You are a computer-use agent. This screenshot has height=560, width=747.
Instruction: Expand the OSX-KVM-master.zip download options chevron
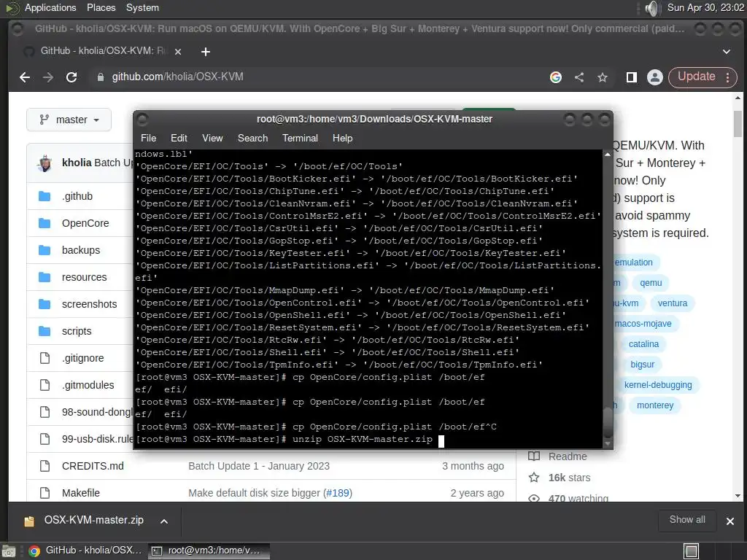(x=164, y=521)
